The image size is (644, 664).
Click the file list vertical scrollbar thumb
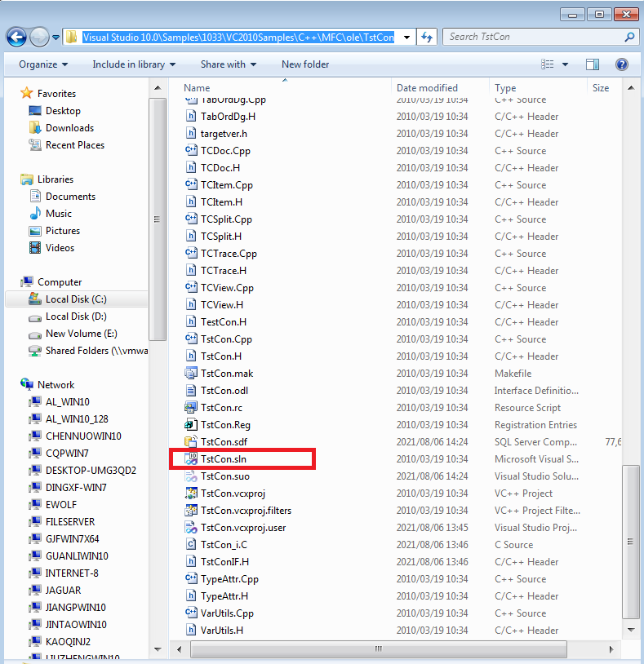point(631,542)
